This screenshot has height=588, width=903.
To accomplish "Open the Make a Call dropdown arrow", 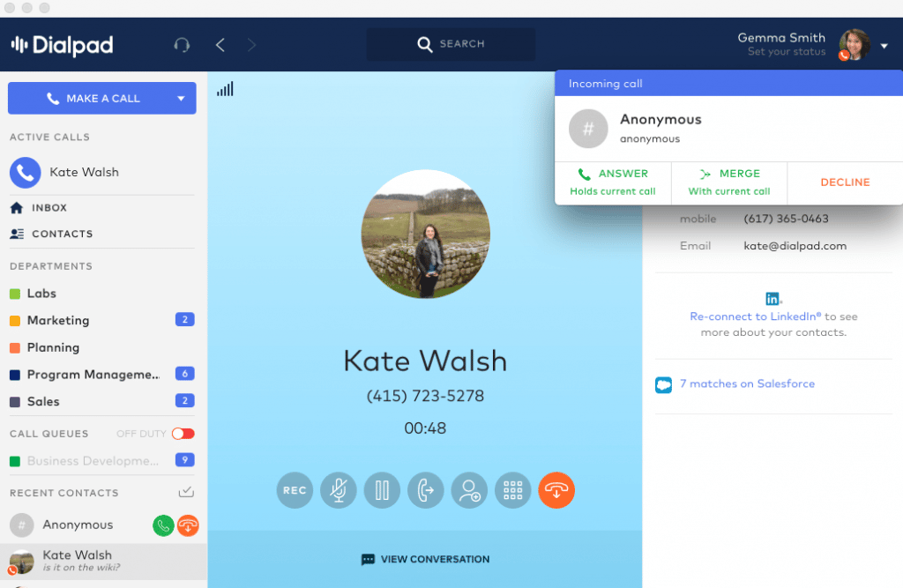I will coord(183,98).
